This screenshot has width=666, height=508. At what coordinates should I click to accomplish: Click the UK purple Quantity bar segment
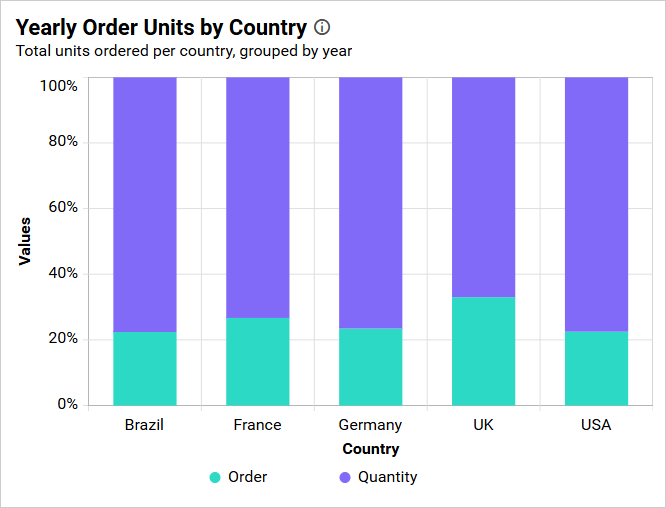[x=484, y=187]
